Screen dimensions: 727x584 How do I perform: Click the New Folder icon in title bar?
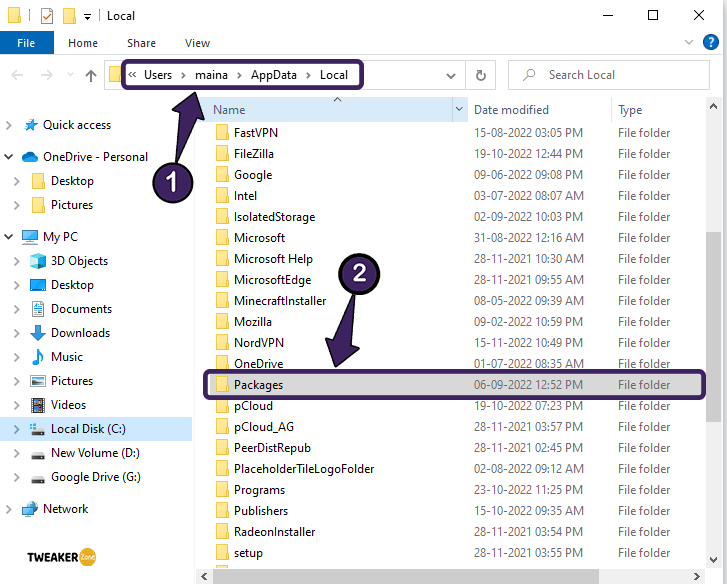[x=69, y=16]
